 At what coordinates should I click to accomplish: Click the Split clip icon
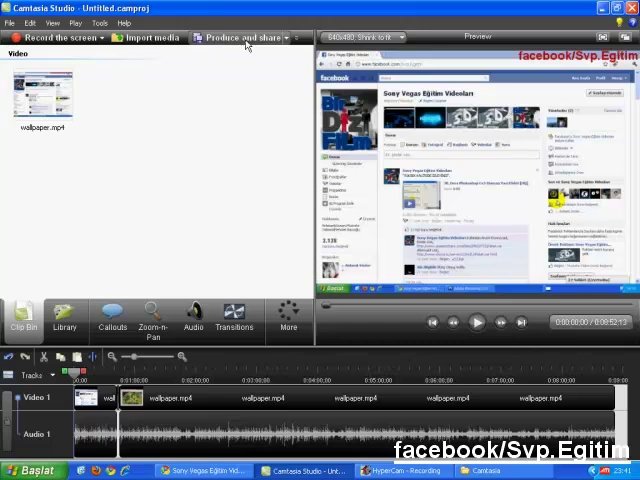coord(93,357)
